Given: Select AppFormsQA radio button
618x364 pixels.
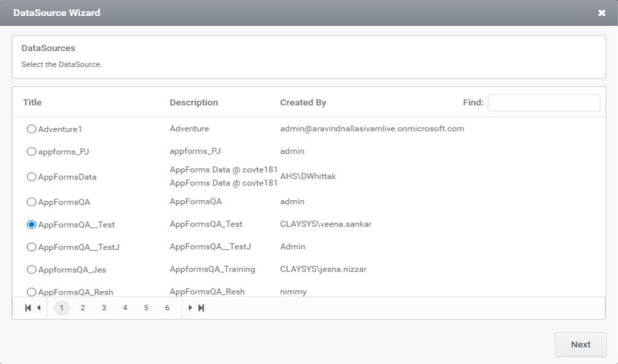Looking at the screenshot, I should (x=31, y=202).
